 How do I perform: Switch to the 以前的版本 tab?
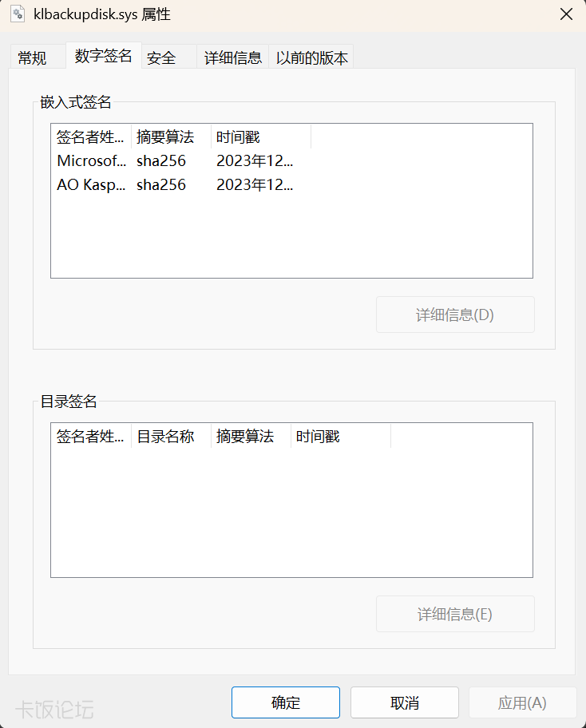311,57
